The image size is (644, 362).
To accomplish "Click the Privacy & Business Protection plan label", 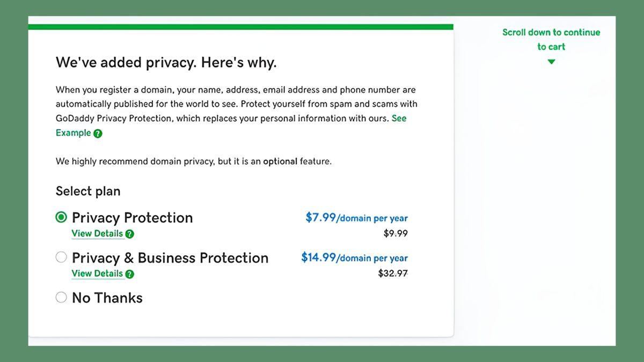I will (170, 258).
